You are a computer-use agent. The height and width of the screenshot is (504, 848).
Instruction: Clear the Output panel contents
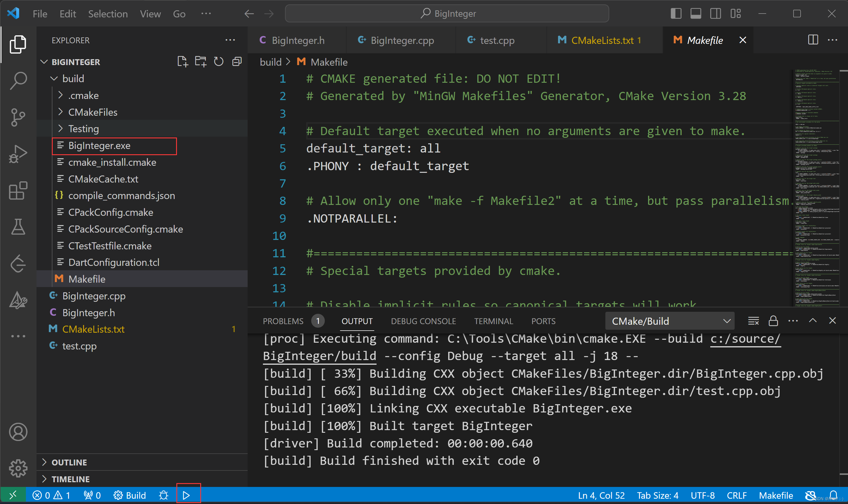point(754,321)
